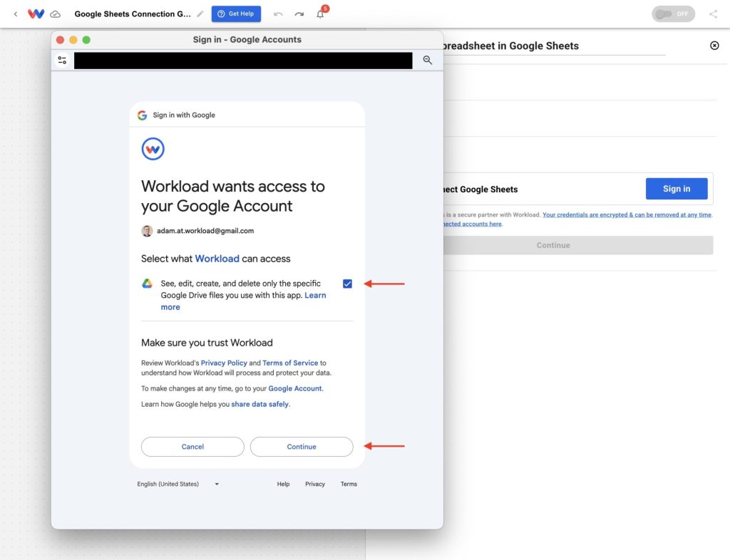
Task: Click the Workload app logo in consent card
Action: pos(153,149)
